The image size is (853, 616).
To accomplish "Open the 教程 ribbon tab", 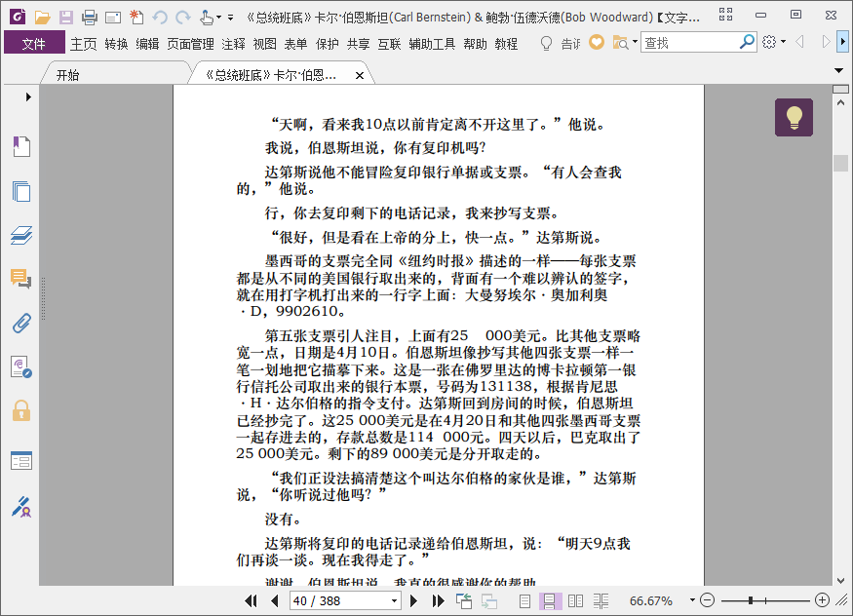I will tap(506, 44).
